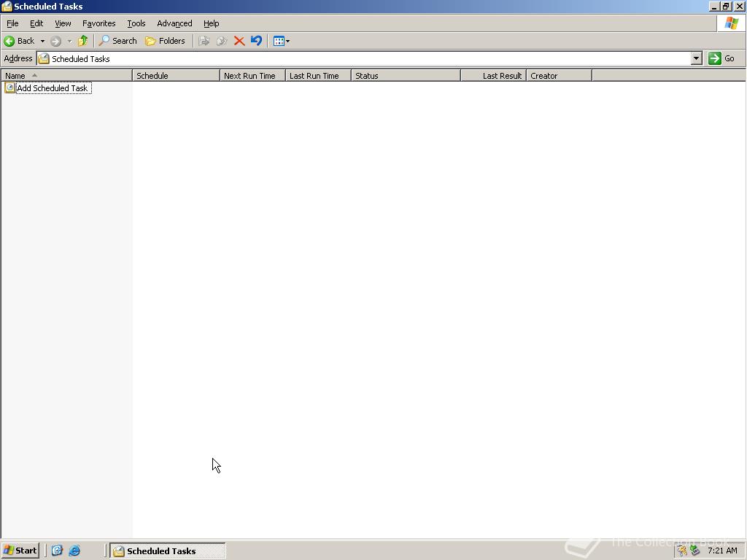Screen dimensions: 747x560
Task: Click the Address bar Scheduled Tasks icon
Action: (43, 58)
